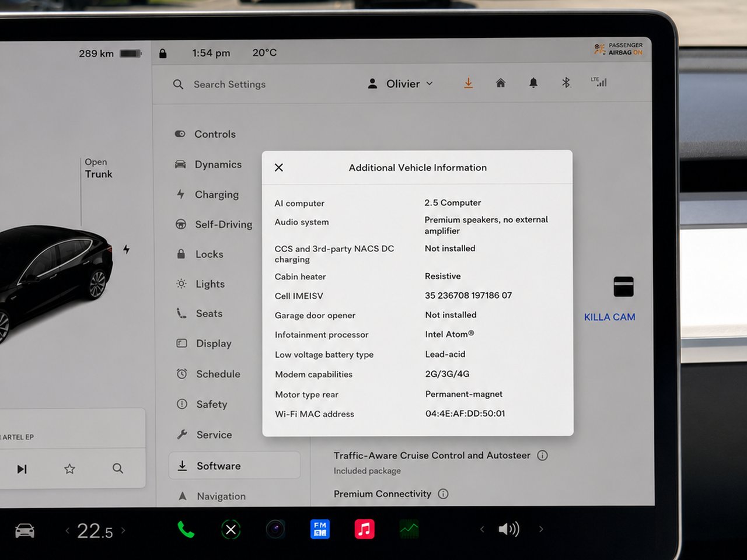Open the green circle X app
Screen dimensions: 747x560
click(x=231, y=530)
